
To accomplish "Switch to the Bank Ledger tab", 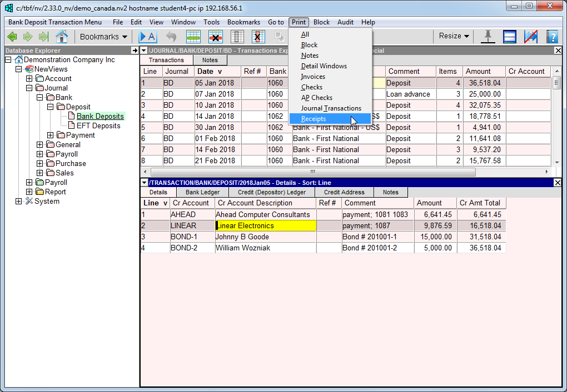I will 202,192.
